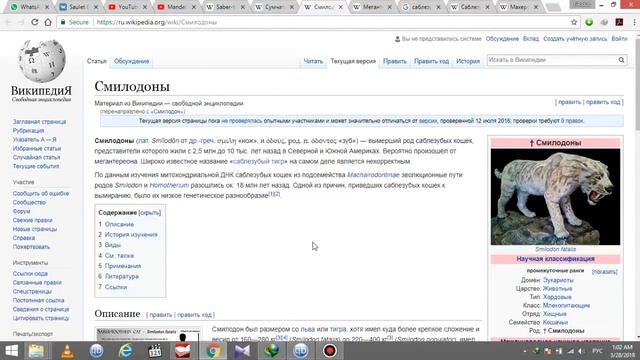Reload the page with the refresh icon
Viewport: 640px width, 360px height.
[35, 22]
